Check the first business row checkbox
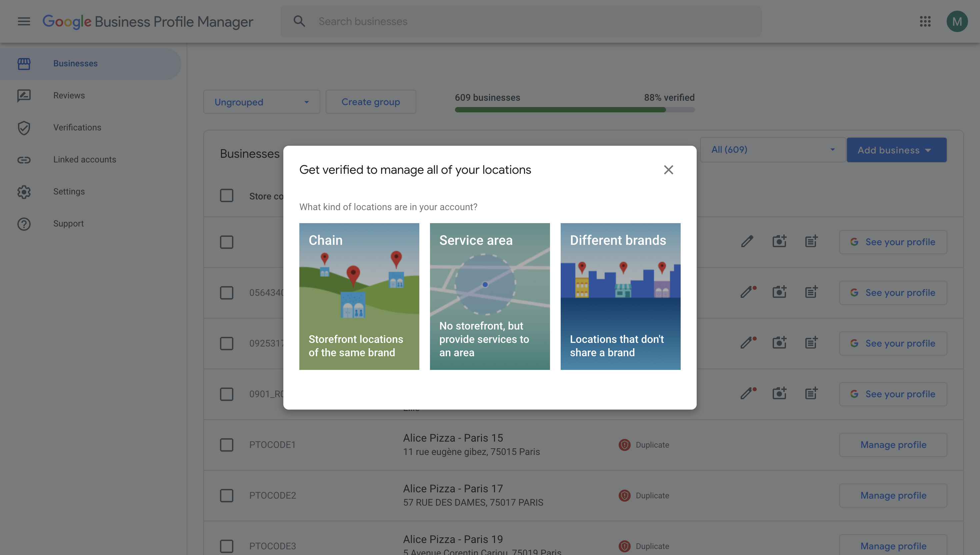Screen dimensions: 980x555 [227, 242]
